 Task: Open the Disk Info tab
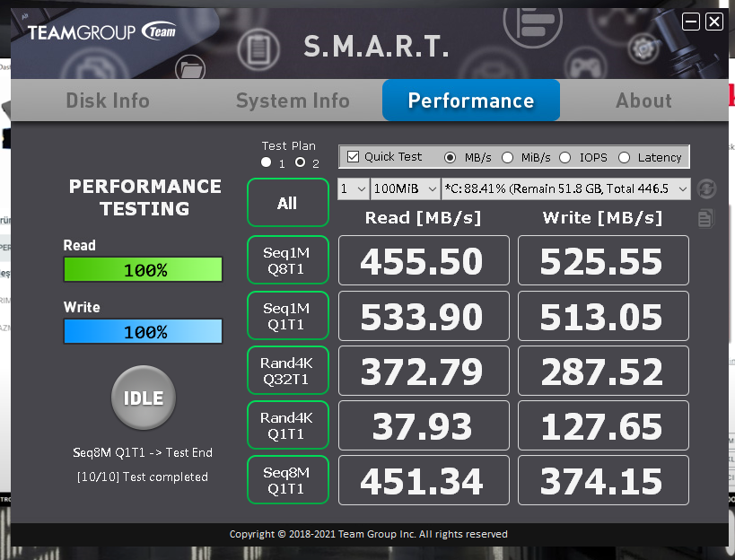click(x=108, y=101)
